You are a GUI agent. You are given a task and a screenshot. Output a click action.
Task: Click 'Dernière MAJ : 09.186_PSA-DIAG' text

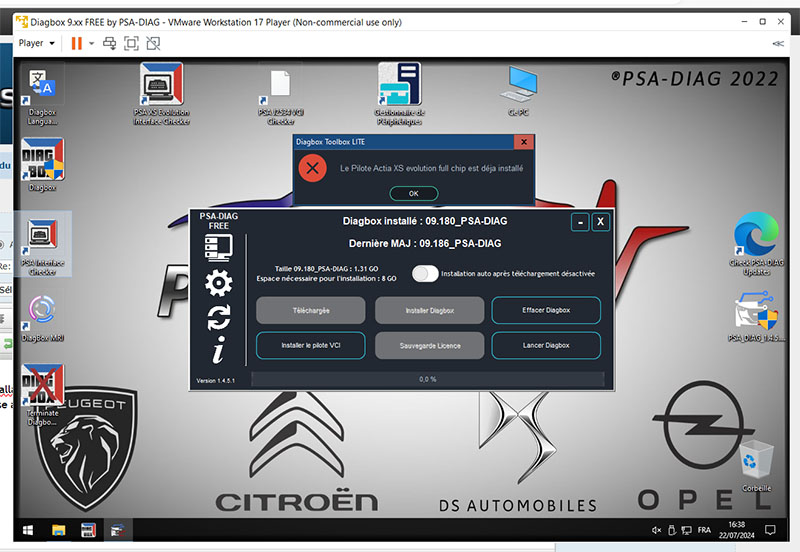(x=425, y=243)
